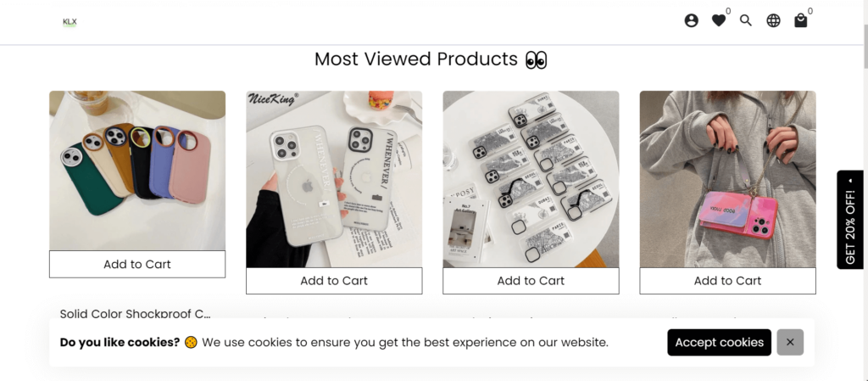Click the Accept cookies button
Viewport: 868px width, 381px height.
point(719,342)
